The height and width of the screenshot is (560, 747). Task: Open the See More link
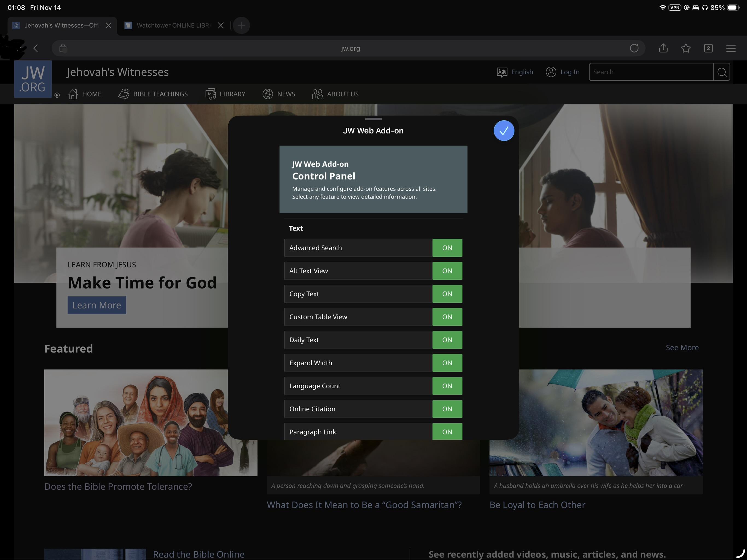pos(682,348)
